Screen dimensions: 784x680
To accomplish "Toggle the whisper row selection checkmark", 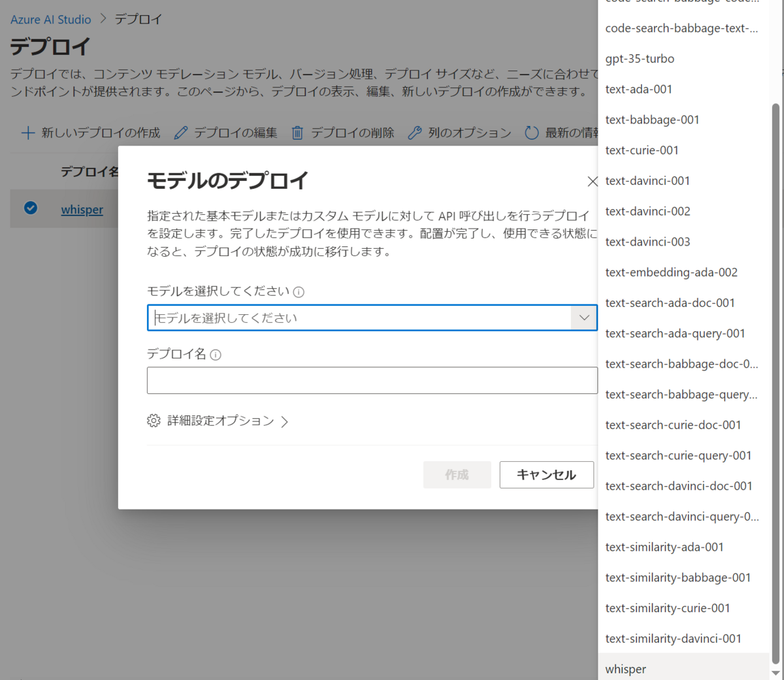I will (31, 208).
